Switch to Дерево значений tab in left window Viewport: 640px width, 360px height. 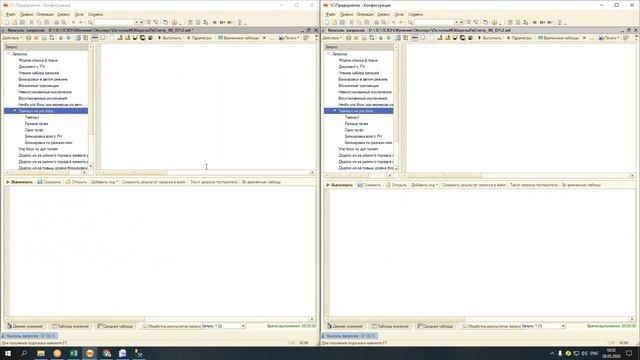click(x=25, y=326)
